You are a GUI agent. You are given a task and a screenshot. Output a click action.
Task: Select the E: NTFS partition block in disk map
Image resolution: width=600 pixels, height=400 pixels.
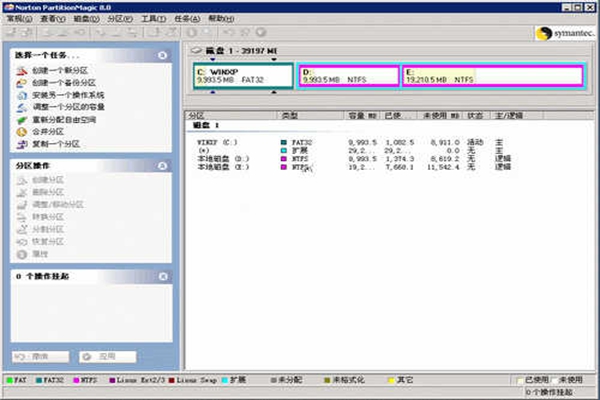491,76
